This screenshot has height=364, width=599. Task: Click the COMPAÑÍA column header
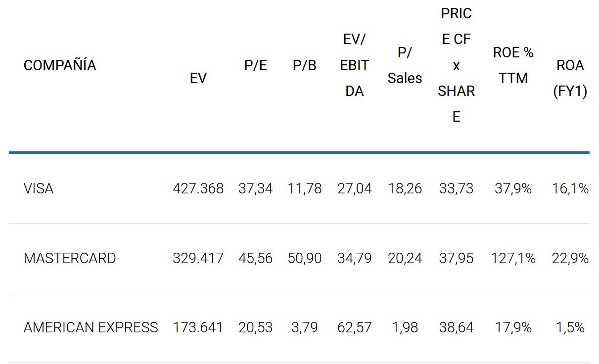coord(60,65)
